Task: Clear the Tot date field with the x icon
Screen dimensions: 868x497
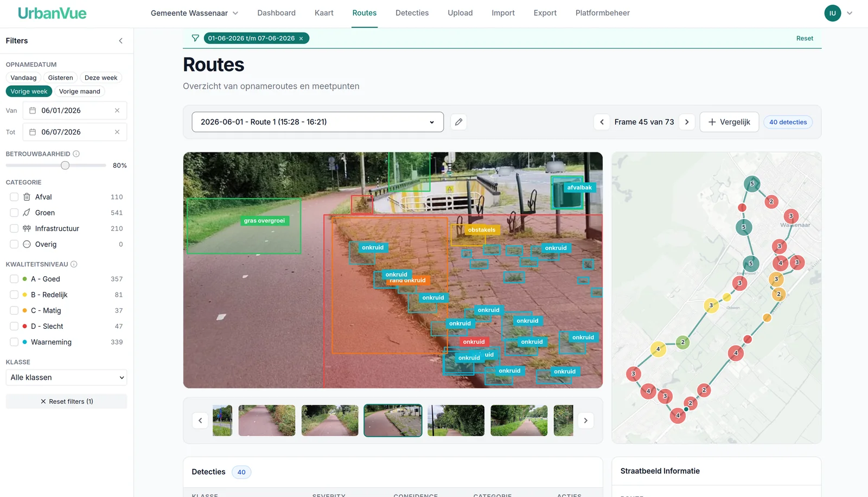Action: 117,132
